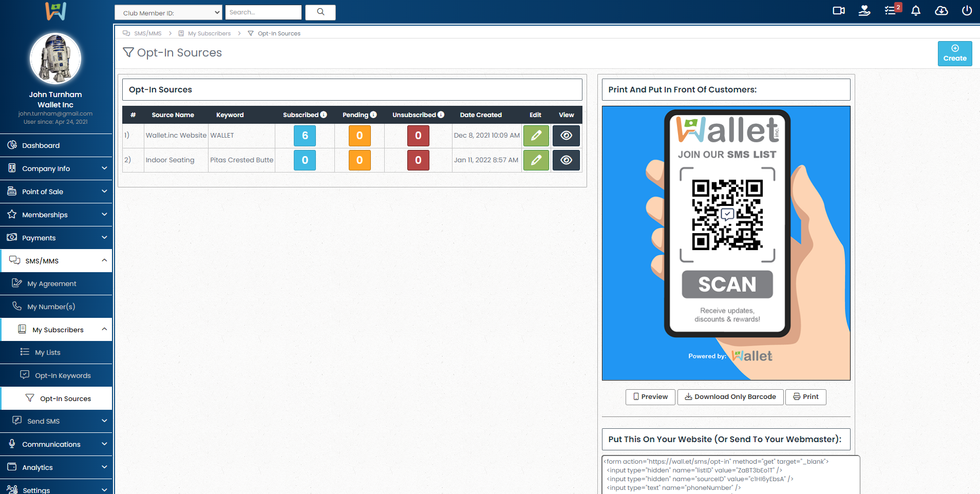Viewport: 980px width, 494px height.
Task: Click 'Dec 8, 2021 10:09 AM' date
Action: (487, 136)
